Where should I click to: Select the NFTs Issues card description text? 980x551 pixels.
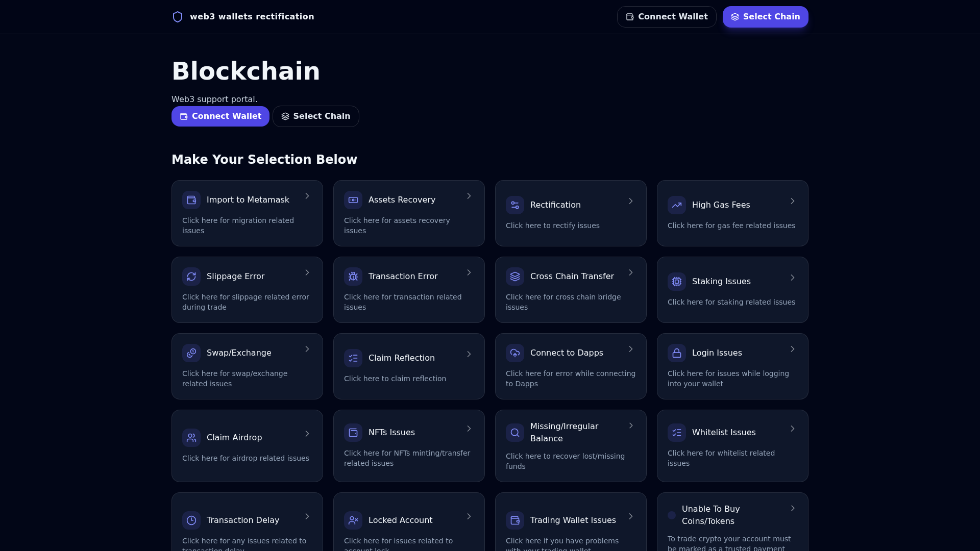[407, 458]
